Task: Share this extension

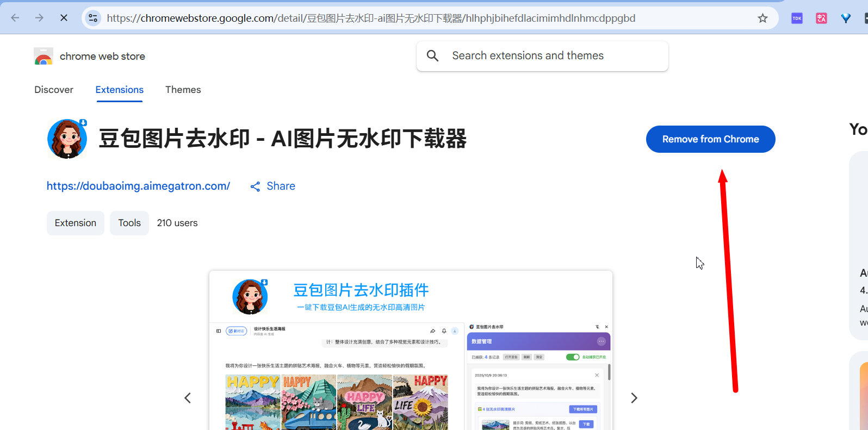Action: (273, 186)
